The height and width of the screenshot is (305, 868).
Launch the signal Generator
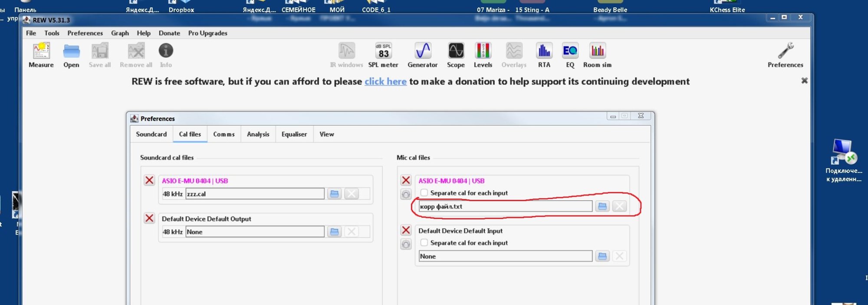coord(422,55)
